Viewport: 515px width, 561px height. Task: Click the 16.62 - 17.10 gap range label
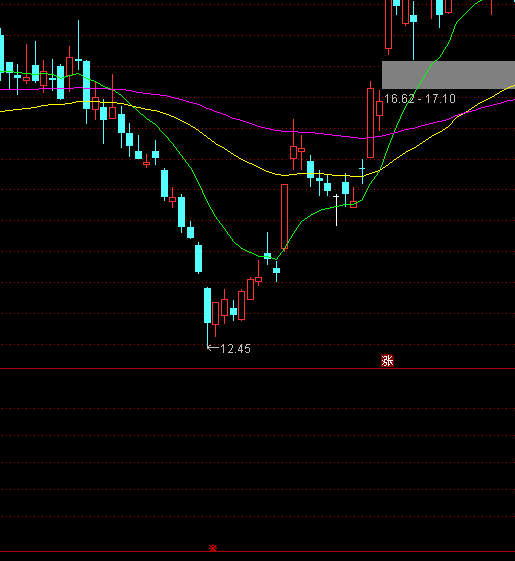(x=420, y=99)
